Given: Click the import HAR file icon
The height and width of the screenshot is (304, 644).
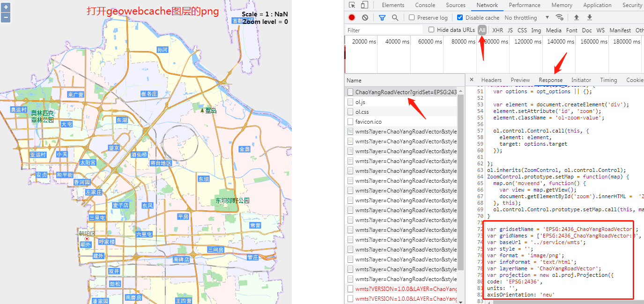Looking at the screenshot, I should pyautogui.click(x=576, y=17).
